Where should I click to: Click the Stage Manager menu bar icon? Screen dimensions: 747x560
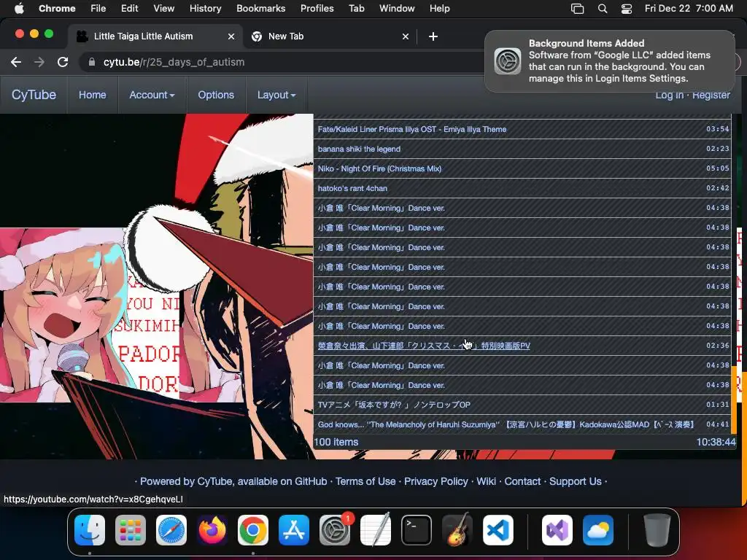[x=577, y=8]
